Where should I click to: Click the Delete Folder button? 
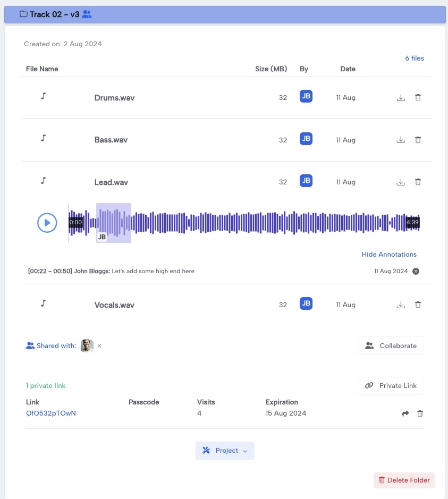click(x=404, y=480)
